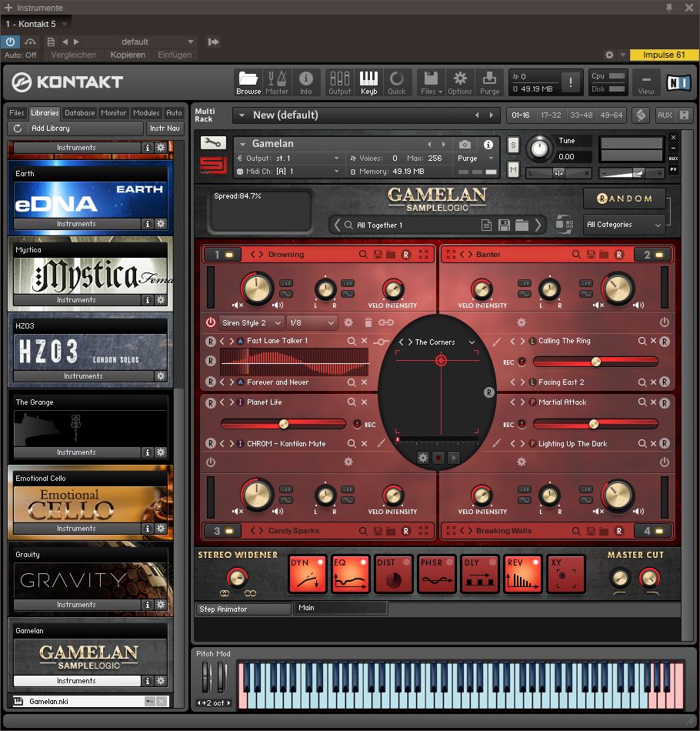Switch to the Monitor tab
The height and width of the screenshot is (731, 700).
click(114, 113)
